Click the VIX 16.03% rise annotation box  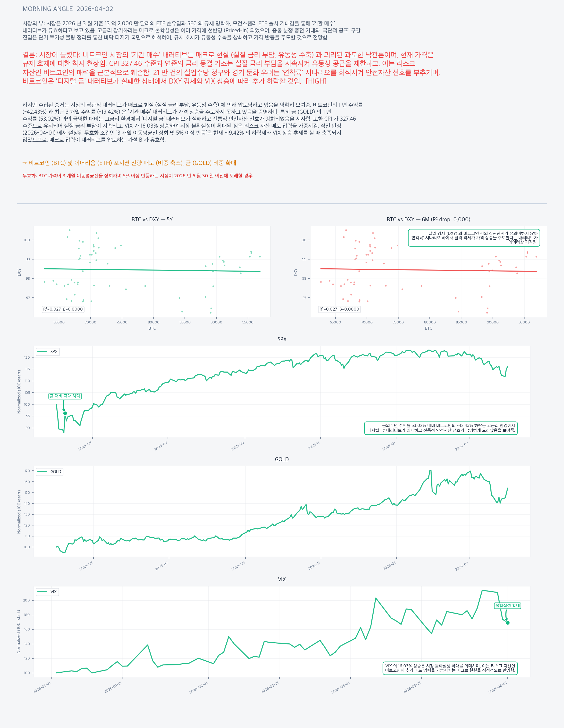pos(450,668)
